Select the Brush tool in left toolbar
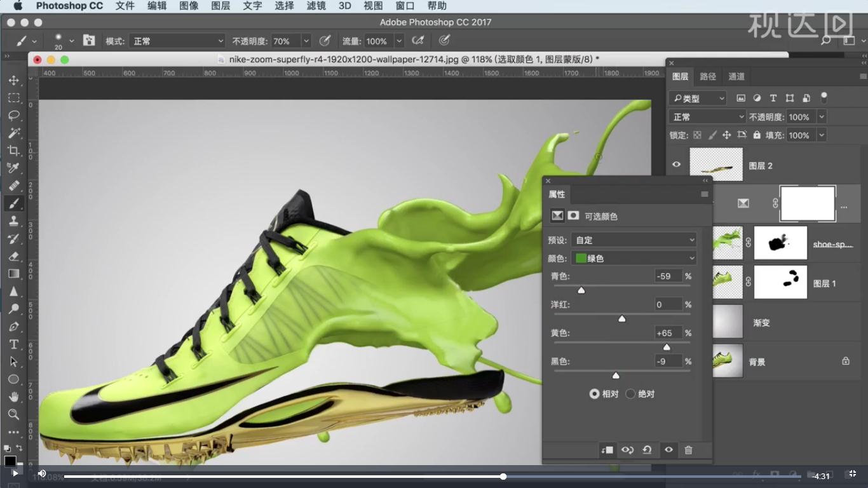 (13, 203)
